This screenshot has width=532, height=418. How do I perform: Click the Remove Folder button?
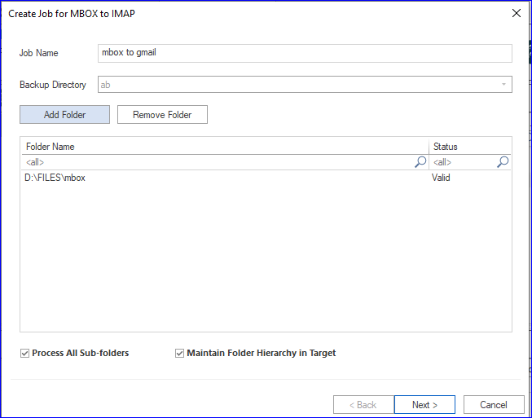point(162,115)
